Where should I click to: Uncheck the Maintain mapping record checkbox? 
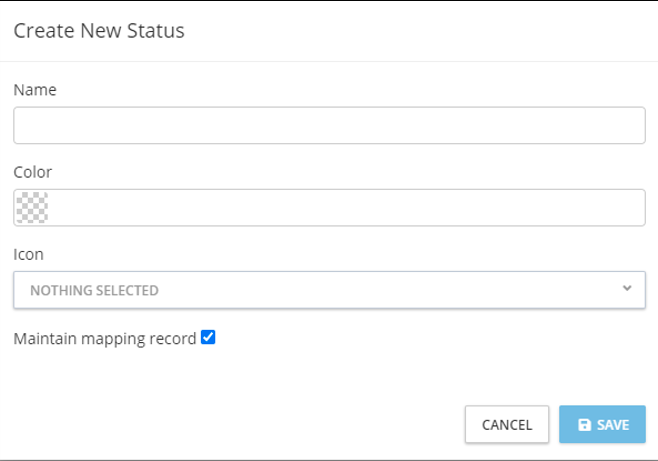(208, 338)
